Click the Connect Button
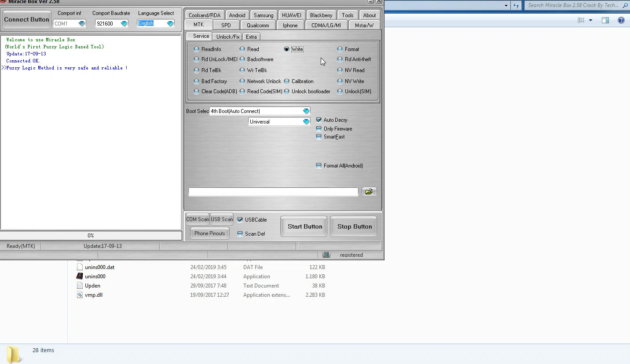Viewport: 630px width, 364px height. click(27, 20)
